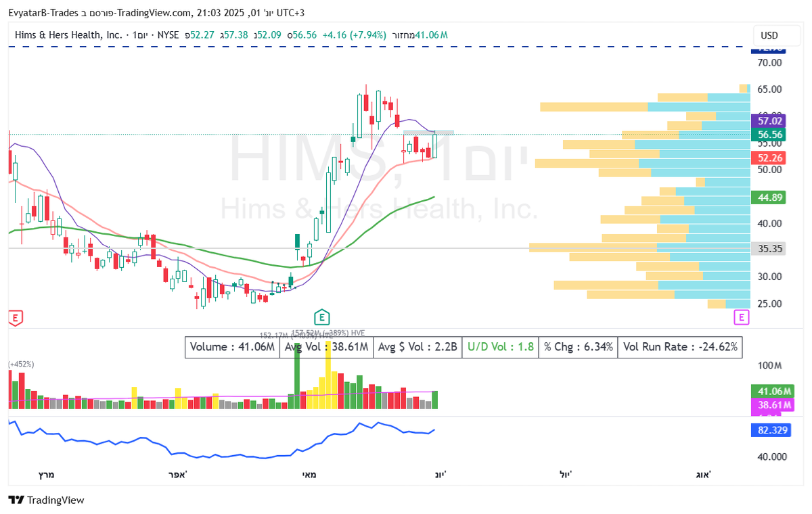The height and width of the screenshot is (514, 812).
Task: Click the 50.00 price axis value
Action: coord(770,170)
